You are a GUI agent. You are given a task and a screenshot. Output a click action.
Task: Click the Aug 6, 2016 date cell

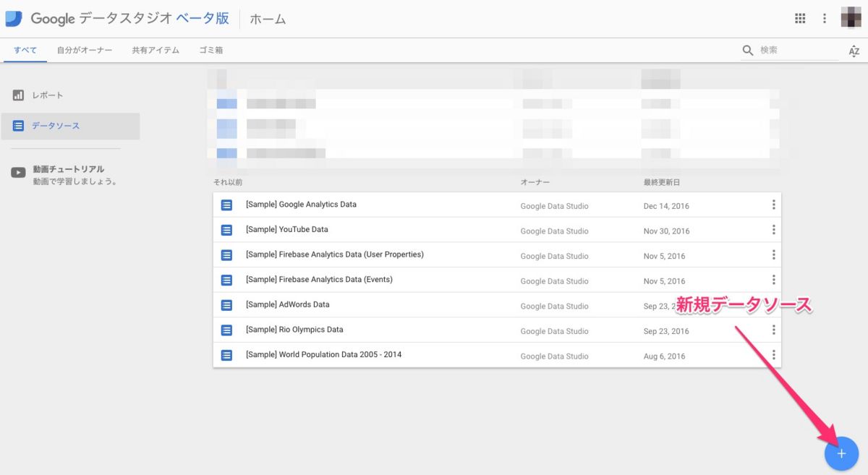664,356
